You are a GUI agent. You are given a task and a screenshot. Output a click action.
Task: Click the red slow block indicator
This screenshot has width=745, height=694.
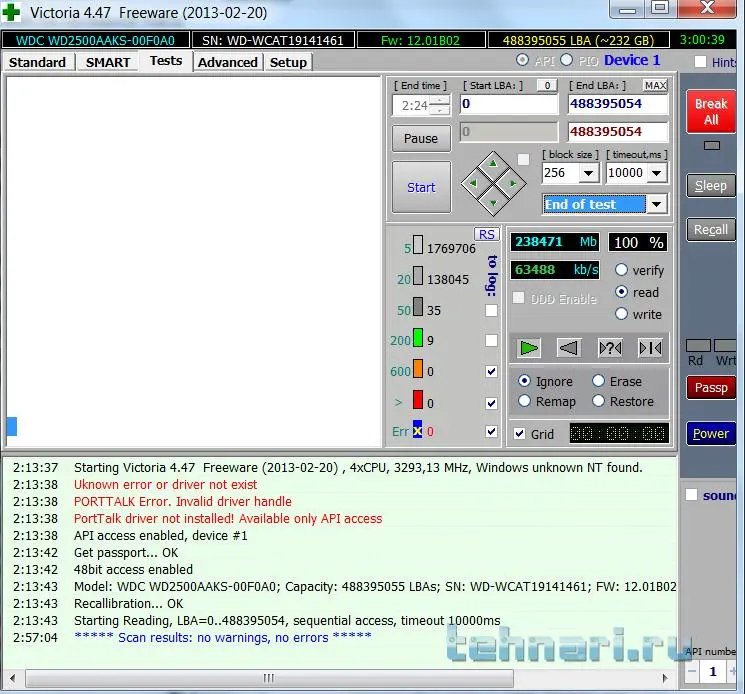(418, 399)
